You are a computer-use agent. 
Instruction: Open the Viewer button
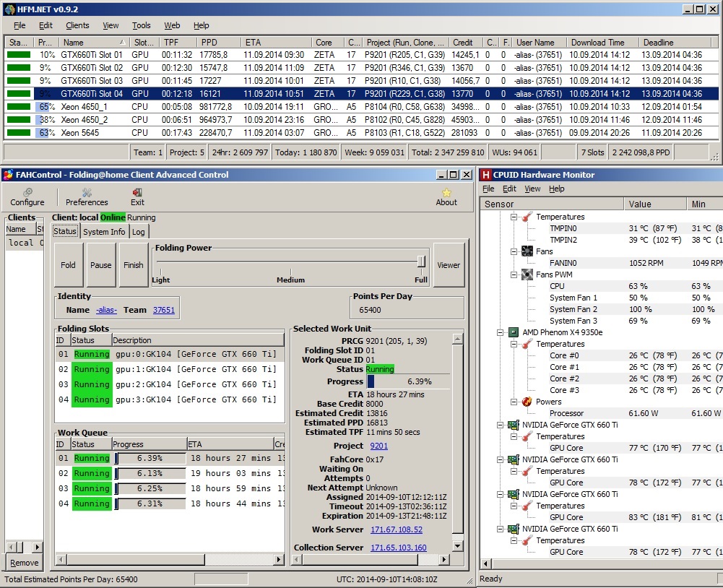click(x=449, y=265)
